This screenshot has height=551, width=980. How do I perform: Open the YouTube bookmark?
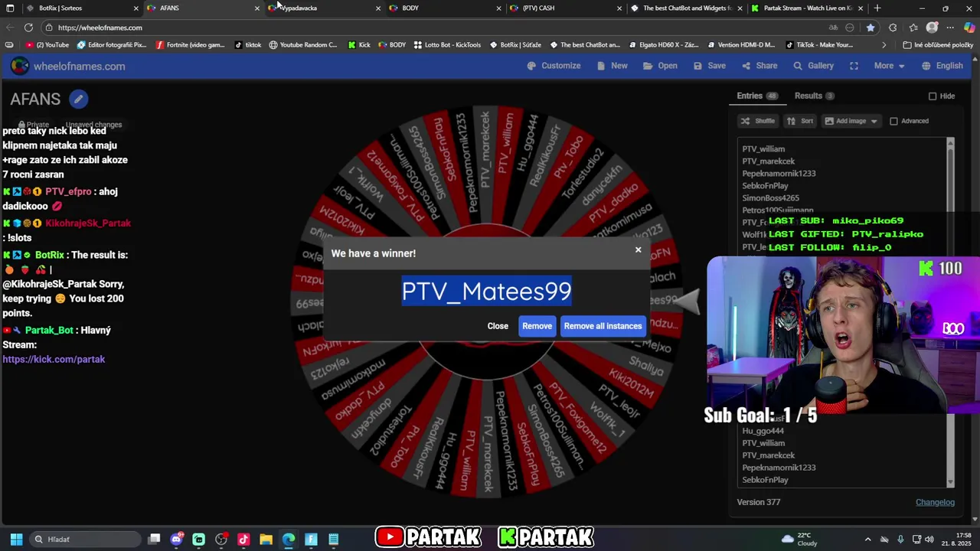[47, 45]
